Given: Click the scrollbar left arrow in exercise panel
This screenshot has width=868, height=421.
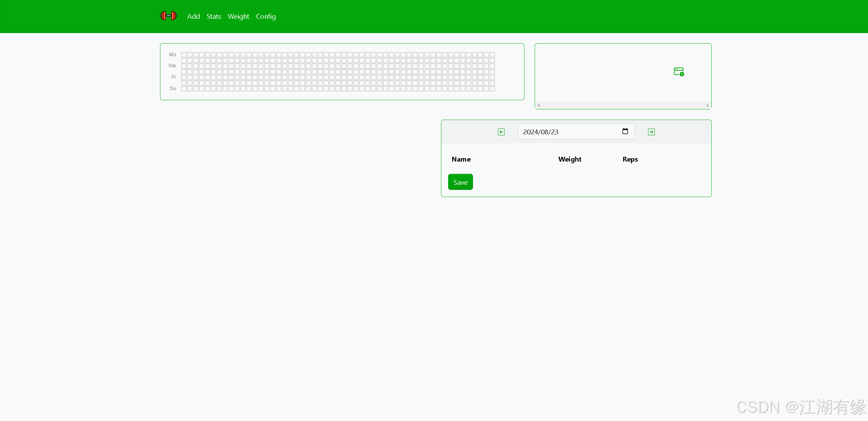Looking at the screenshot, I should pos(538,106).
